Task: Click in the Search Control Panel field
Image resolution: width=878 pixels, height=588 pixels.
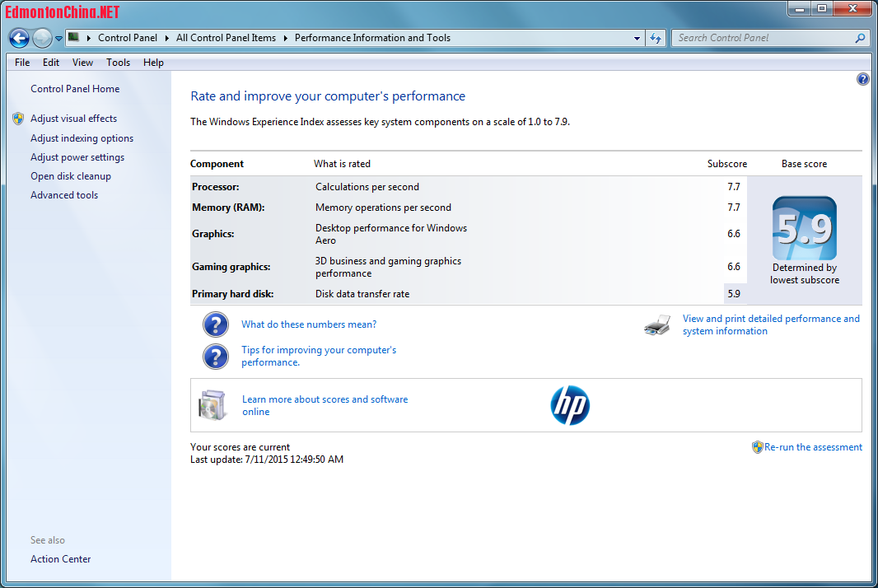Action: (762, 38)
